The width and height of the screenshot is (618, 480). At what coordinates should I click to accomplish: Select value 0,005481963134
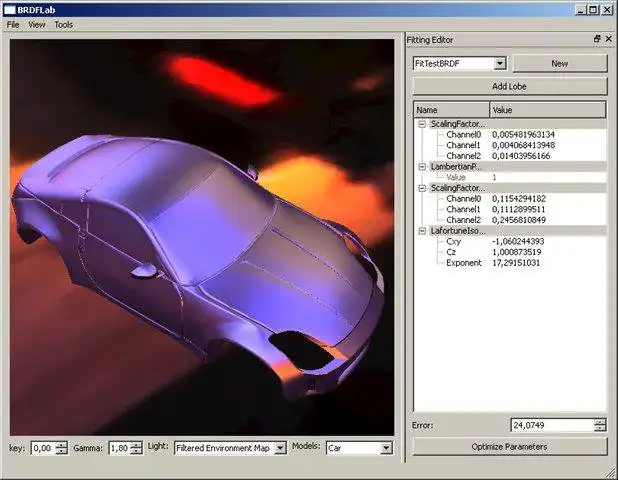pyautogui.click(x=523, y=134)
